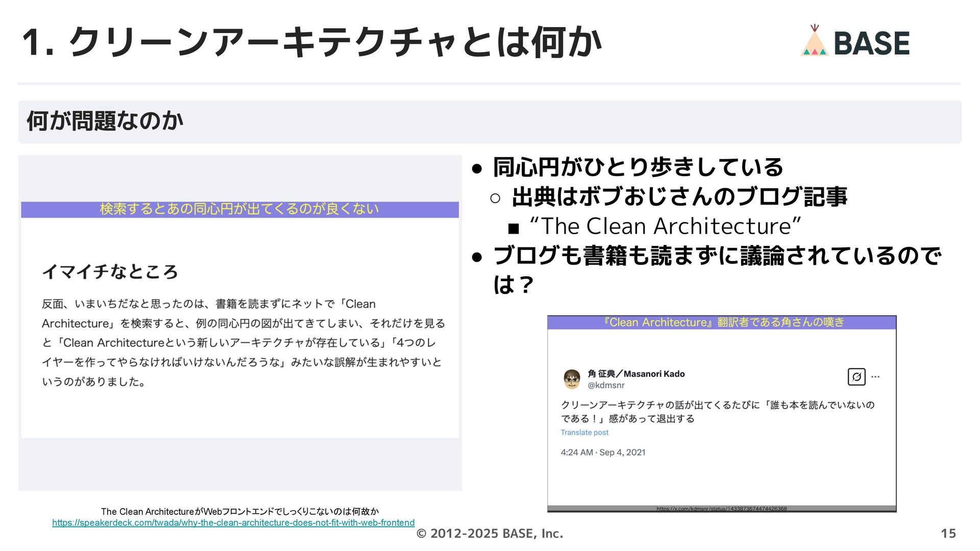Click the tweet timestamp Sep 4, 2021
The image size is (980, 551).
click(603, 453)
